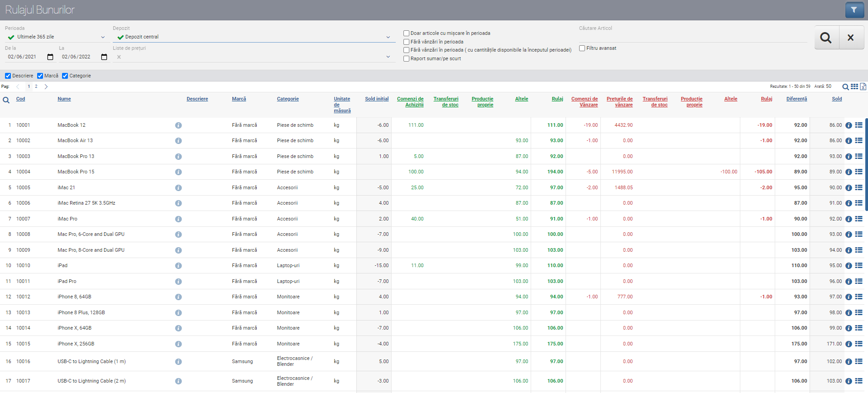Expand the Perioada dropdown

pos(103,37)
